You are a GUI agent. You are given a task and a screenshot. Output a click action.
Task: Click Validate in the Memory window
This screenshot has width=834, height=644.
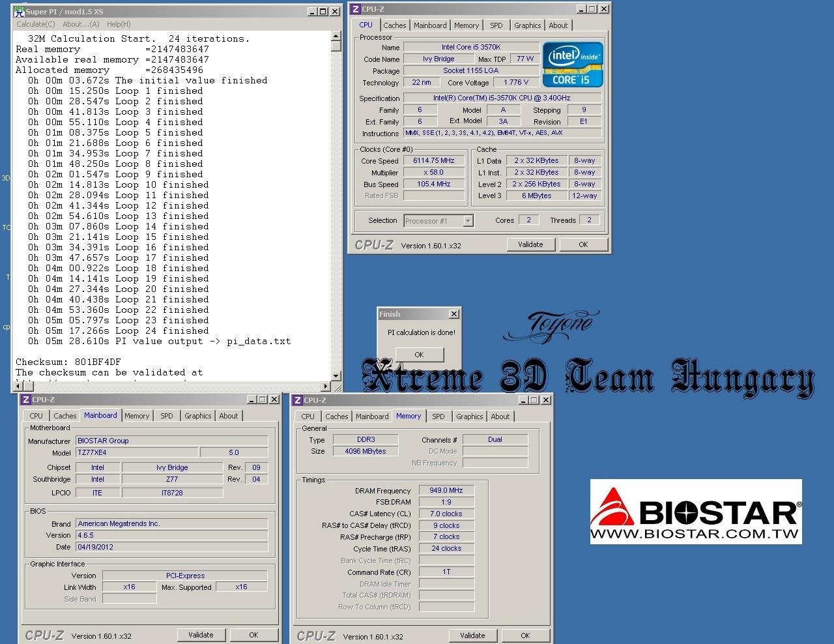(472, 636)
